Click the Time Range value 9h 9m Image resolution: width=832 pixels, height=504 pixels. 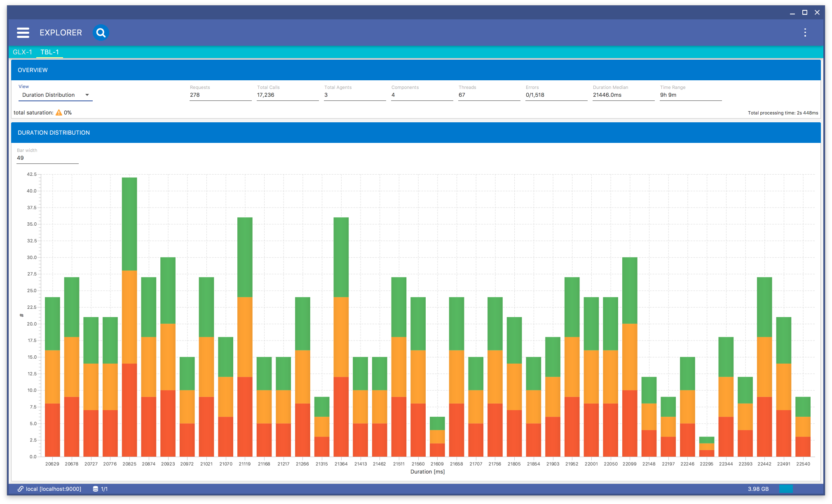pyautogui.click(x=691, y=95)
